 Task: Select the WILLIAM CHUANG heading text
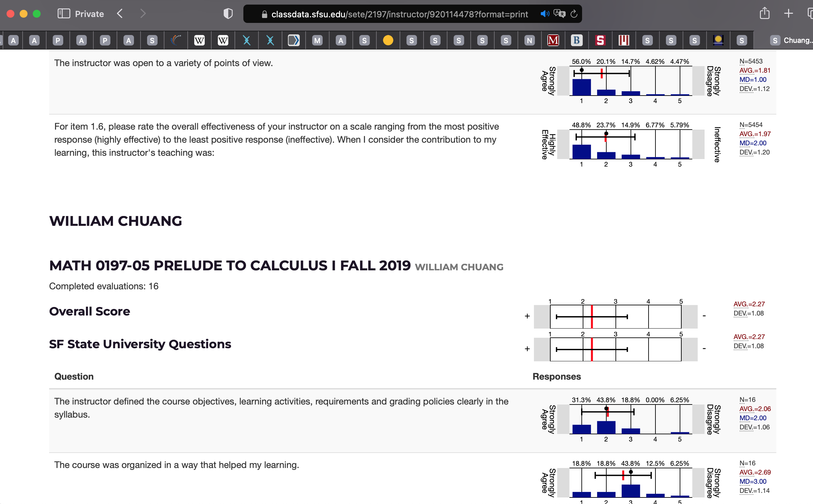pos(115,221)
